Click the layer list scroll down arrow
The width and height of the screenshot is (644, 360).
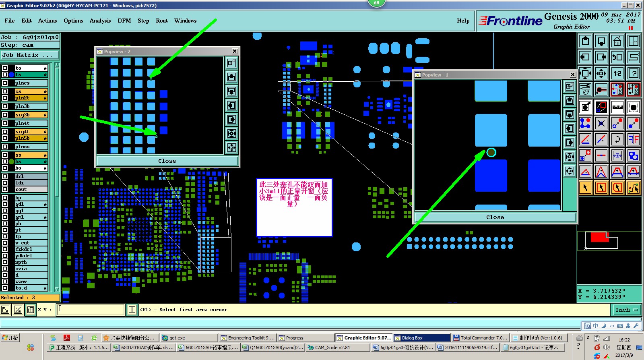(x=57, y=289)
